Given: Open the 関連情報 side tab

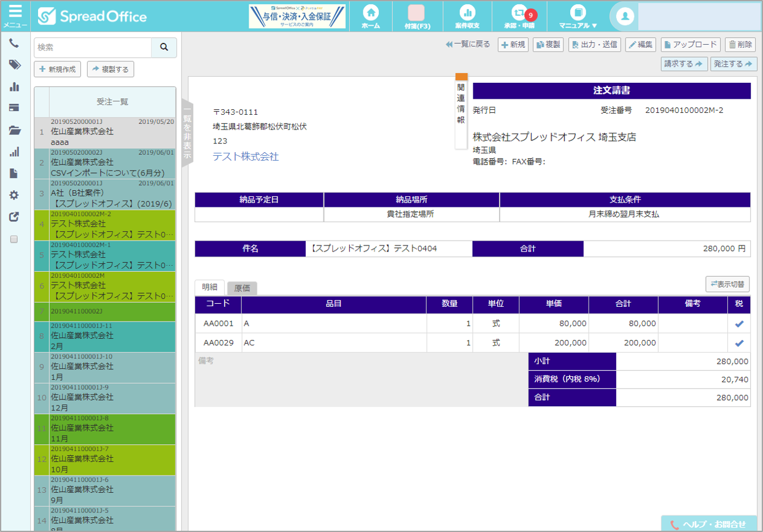Looking at the screenshot, I should (461, 111).
